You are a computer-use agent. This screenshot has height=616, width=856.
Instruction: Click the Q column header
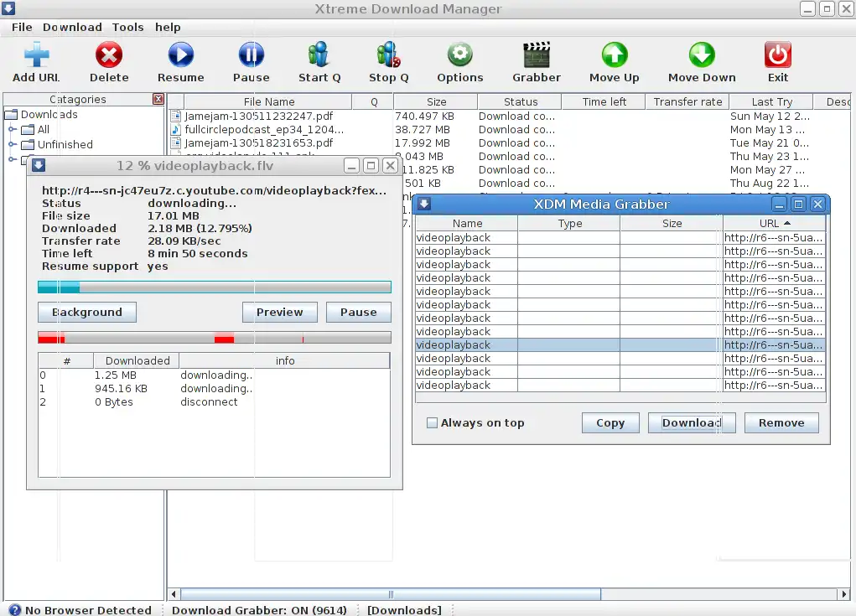click(x=373, y=101)
